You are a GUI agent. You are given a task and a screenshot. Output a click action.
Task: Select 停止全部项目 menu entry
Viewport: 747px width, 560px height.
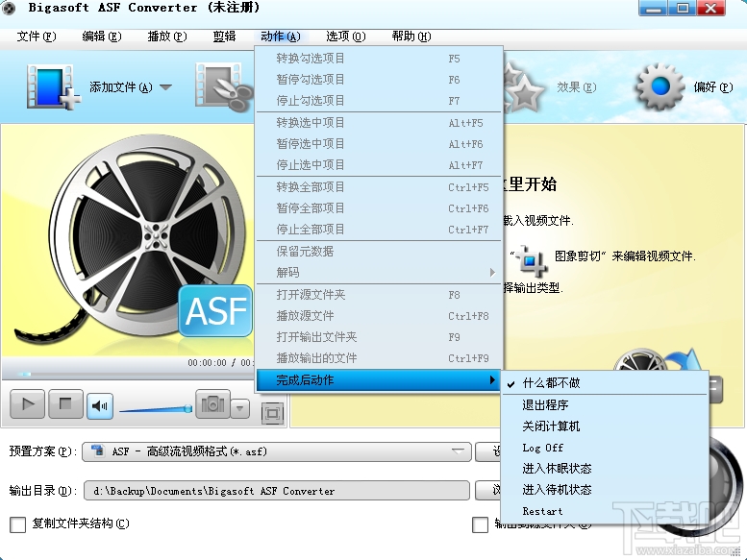379,230
